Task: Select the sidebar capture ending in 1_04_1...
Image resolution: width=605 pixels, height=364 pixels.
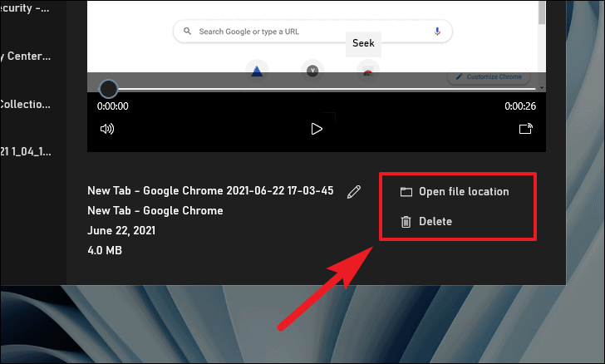Action: [x=26, y=152]
